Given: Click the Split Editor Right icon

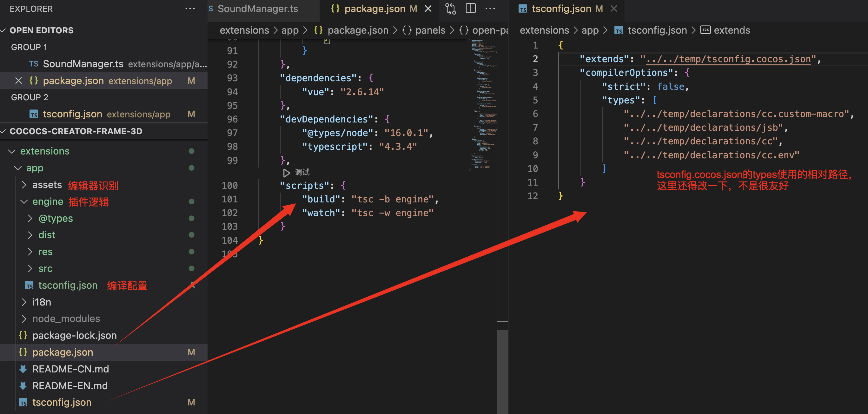Looking at the screenshot, I should [470, 9].
